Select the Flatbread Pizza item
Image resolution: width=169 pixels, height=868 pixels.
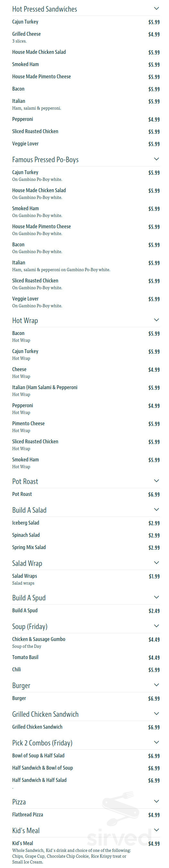86,815
